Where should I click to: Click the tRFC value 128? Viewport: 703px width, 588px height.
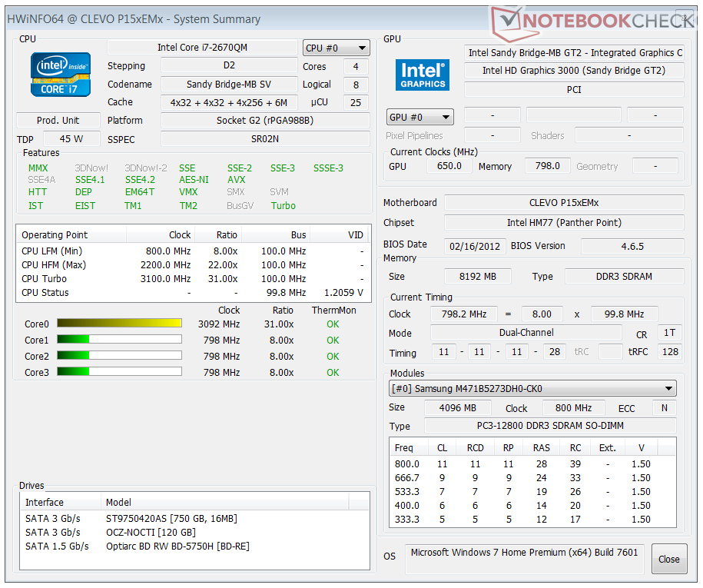click(670, 351)
